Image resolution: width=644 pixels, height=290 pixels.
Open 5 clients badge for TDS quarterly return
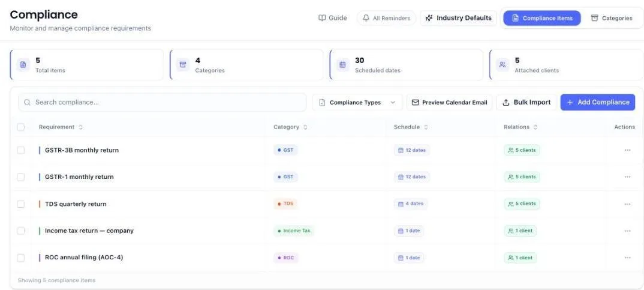[x=522, y=204]
